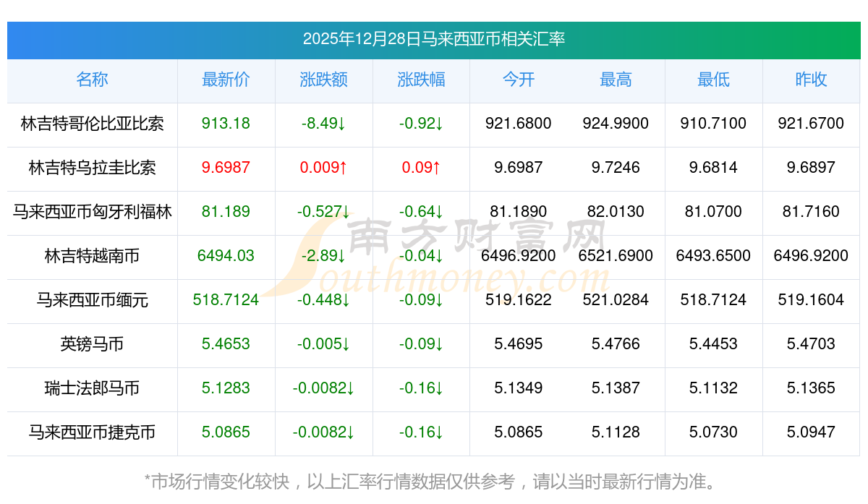Screen dimensions: 868x504
Task: Click the previous close 921.6700
Action: pyautogui.click(x=811, y=124)
